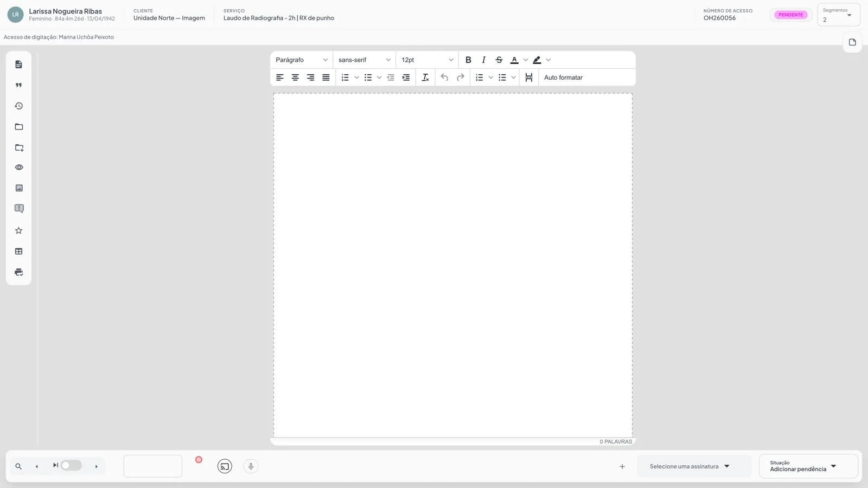The height and width of the screenshot is (488, 868).
Task: Click the print icon in sidebar
Action: click(18, 272)
